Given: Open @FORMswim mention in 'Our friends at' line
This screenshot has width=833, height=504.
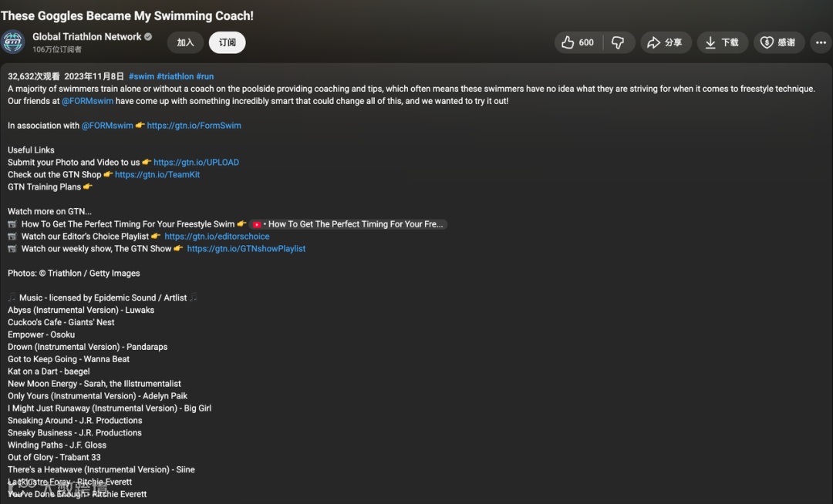Looking at the screenshot, I should 88,101.
